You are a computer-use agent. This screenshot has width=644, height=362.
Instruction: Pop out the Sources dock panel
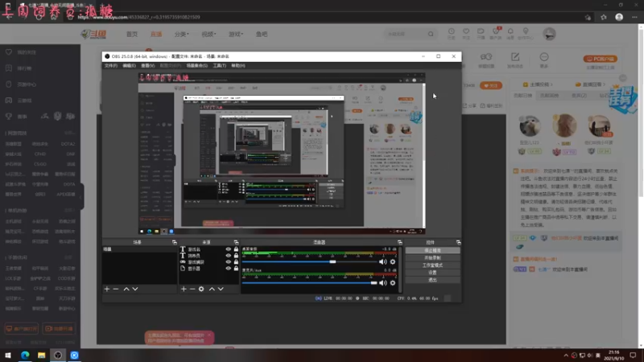tap(236, 242)
